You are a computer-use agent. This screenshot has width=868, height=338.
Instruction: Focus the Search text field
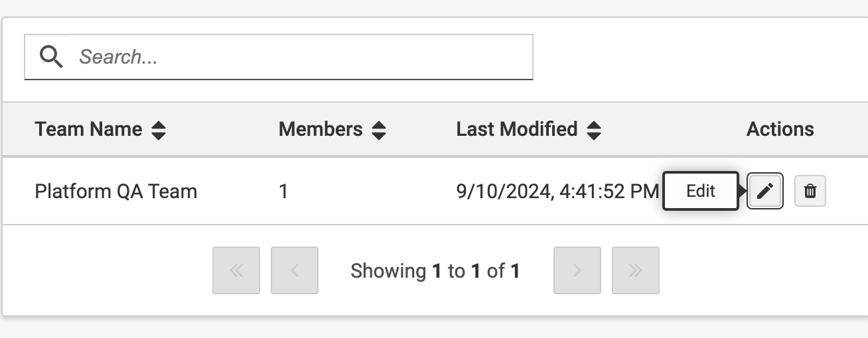(299, 57)
